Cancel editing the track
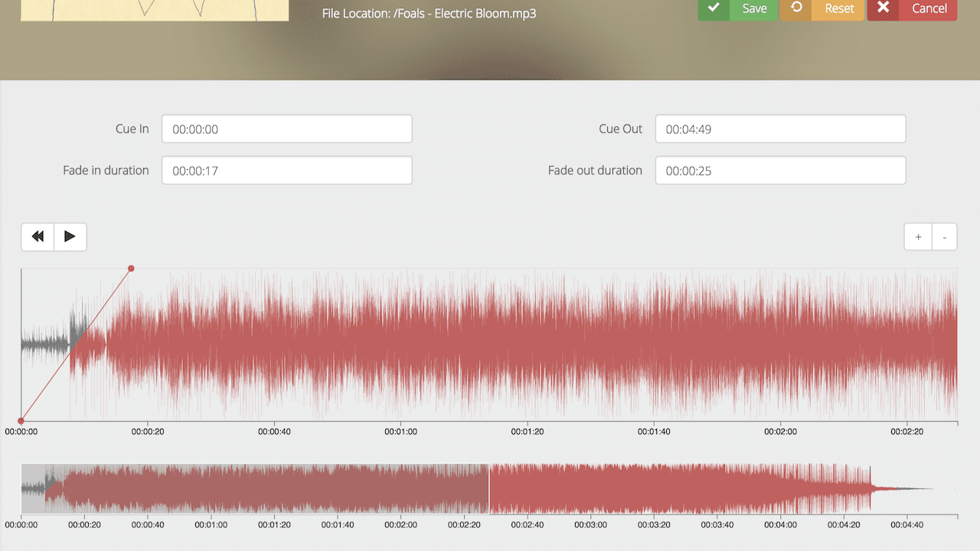 (929, 8)
